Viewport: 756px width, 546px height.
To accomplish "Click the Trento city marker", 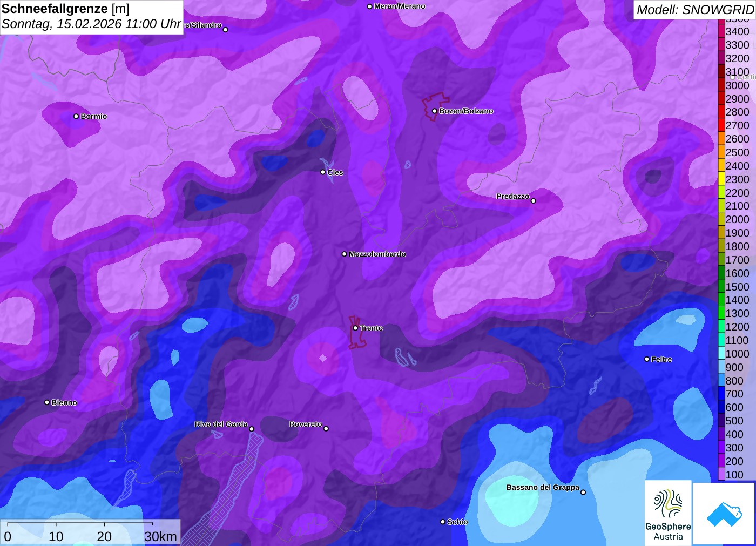I will (355, 328).
